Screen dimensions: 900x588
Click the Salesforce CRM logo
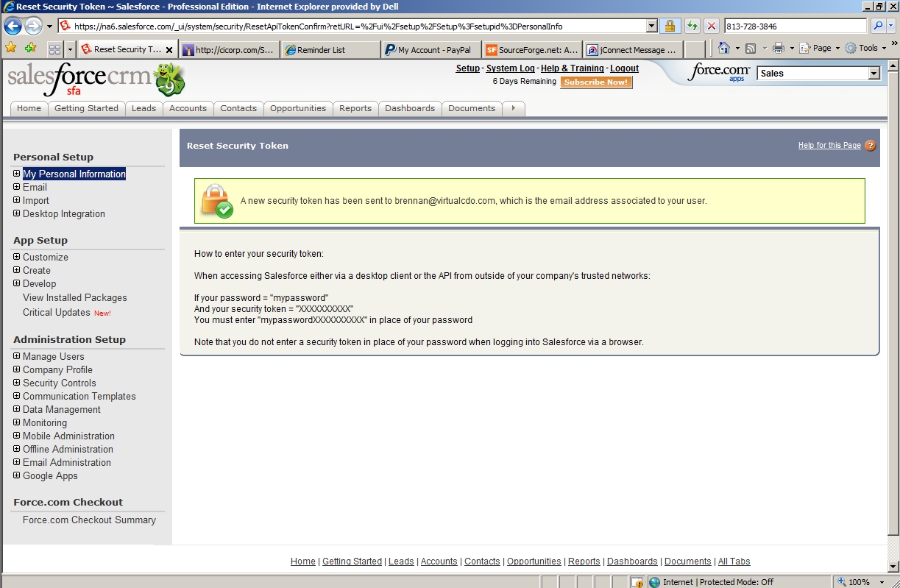tap(96, 79)
